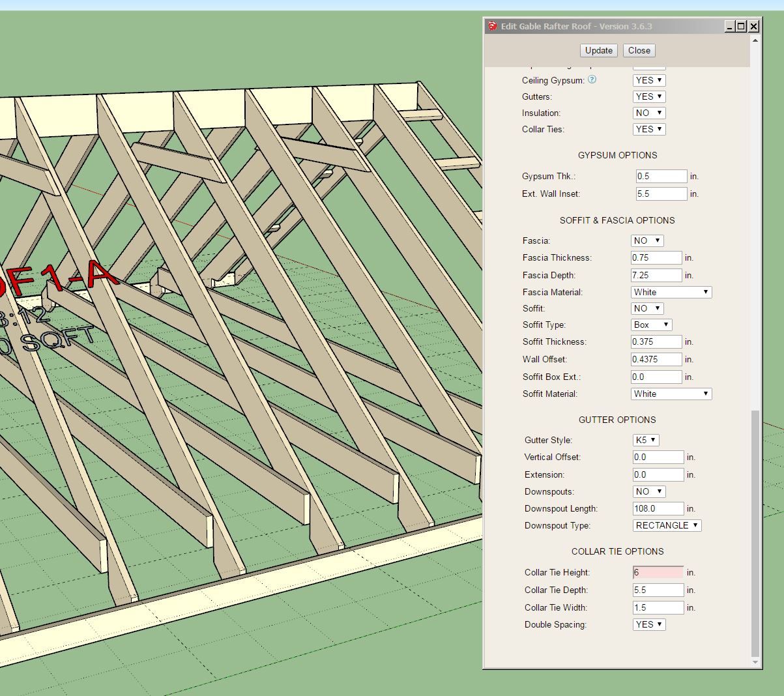Click the Downspout Length input field
The width and height of the screenshot is (784, 696).
(658, 508)
